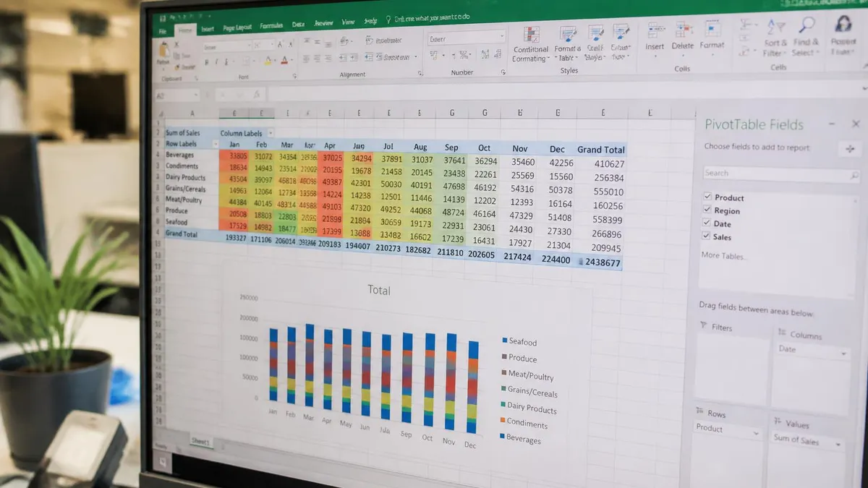868x488 pixels.
Task: Click the grand total cell 2438677
Action: coord(601,262)
